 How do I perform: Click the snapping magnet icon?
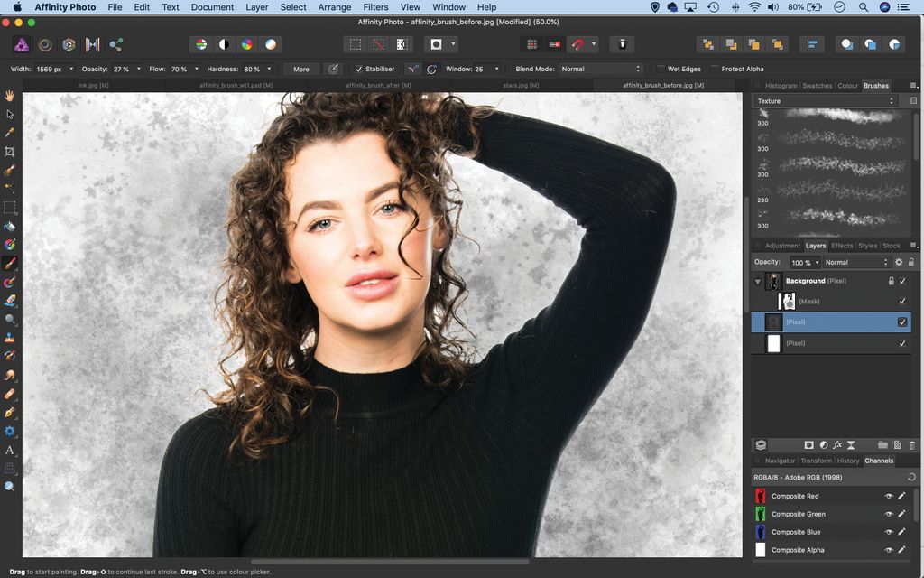[x=577, y=43]
